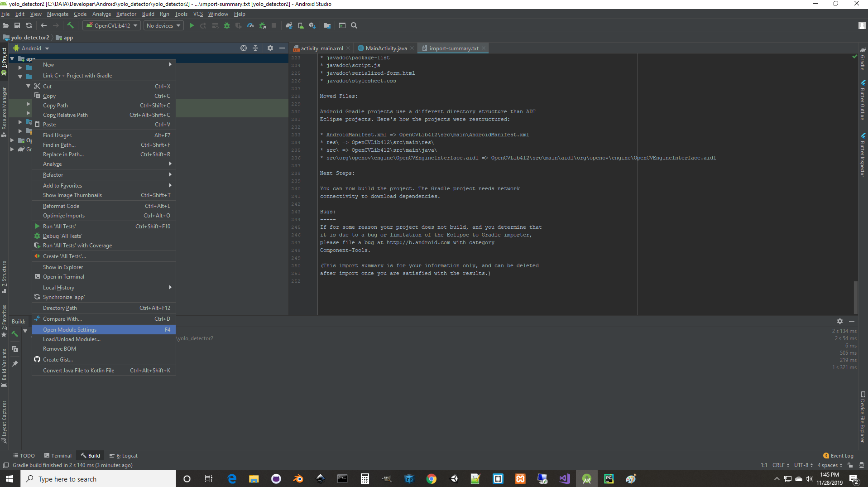
Task: Click the Search Everywhere magnifier icon
Action: pyautogui.click(x=354, y=26)
